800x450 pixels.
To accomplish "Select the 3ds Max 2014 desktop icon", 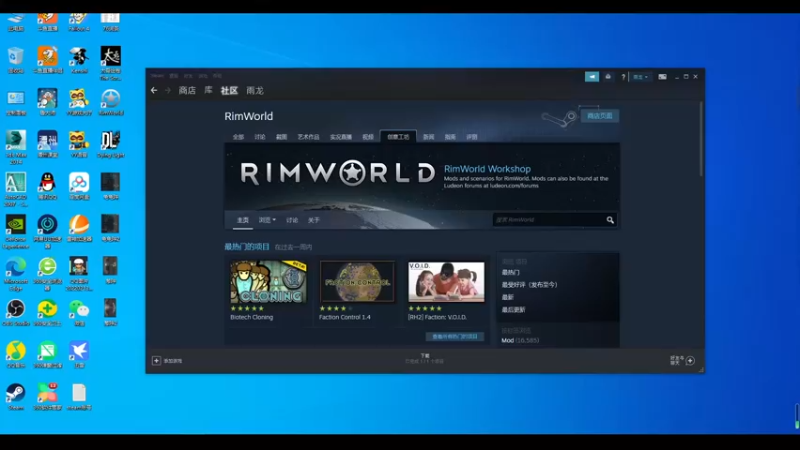I will point(16,147).
